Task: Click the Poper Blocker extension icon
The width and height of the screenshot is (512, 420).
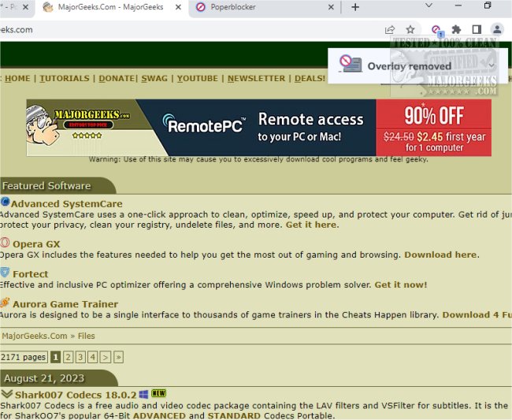Action: 436,29
